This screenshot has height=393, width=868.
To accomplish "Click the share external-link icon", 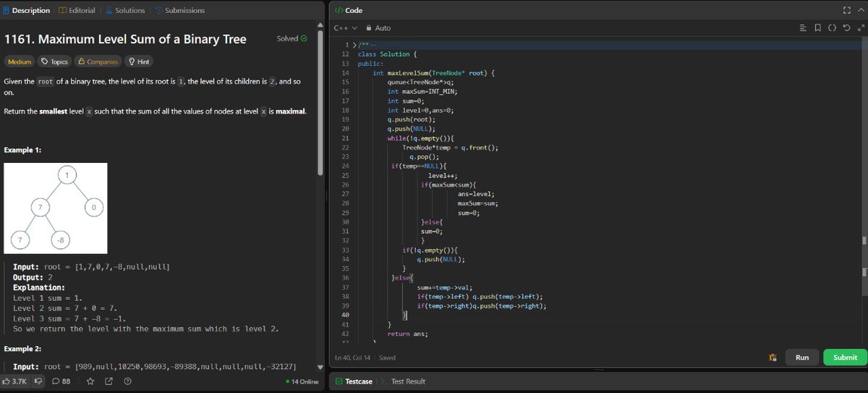I will tap(109, 381).
